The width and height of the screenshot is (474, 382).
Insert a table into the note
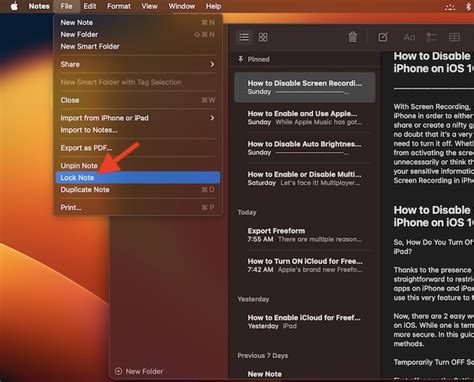(x=454, y=37)
